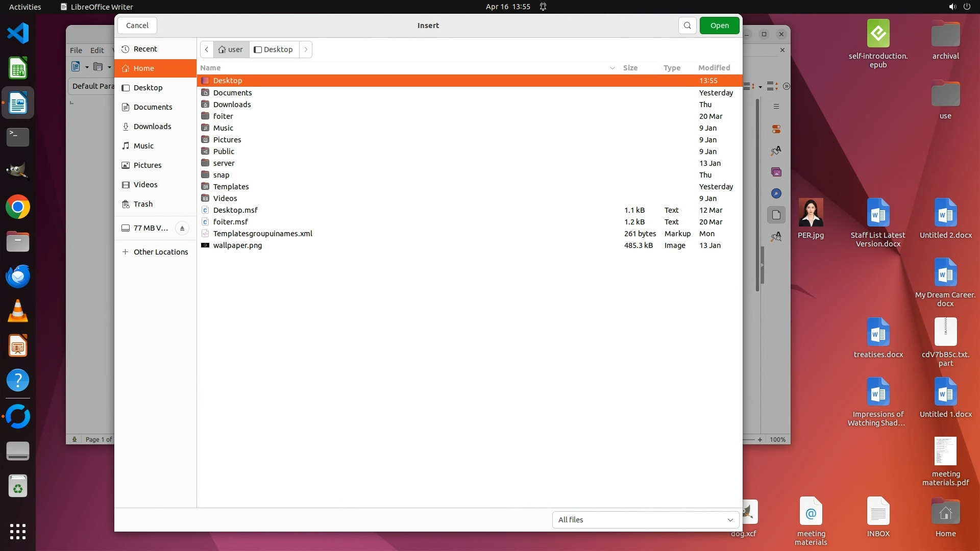Click the Thunderbird mail dock icon
Image resolution: width=980 pixels, height=551 pixels.
coord(18,276)
